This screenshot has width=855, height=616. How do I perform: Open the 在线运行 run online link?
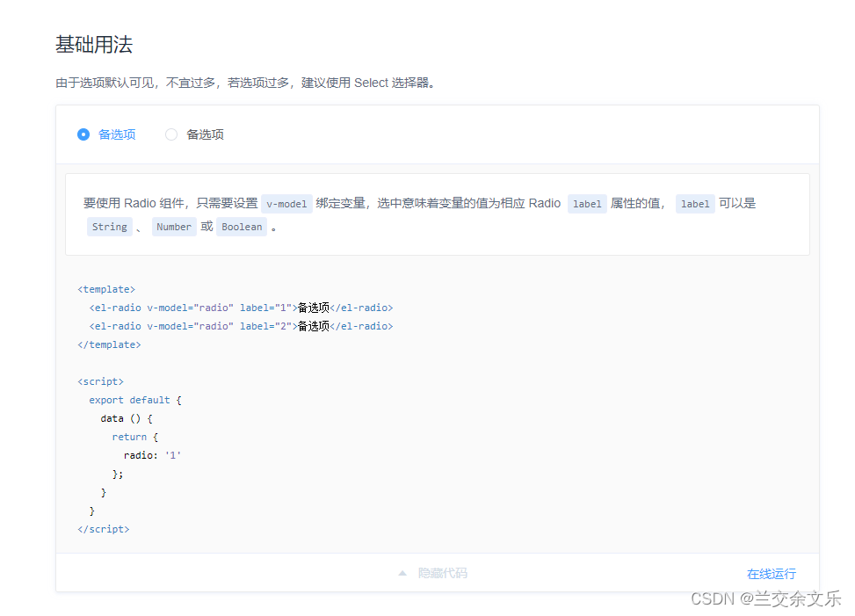tap(771, 574)
